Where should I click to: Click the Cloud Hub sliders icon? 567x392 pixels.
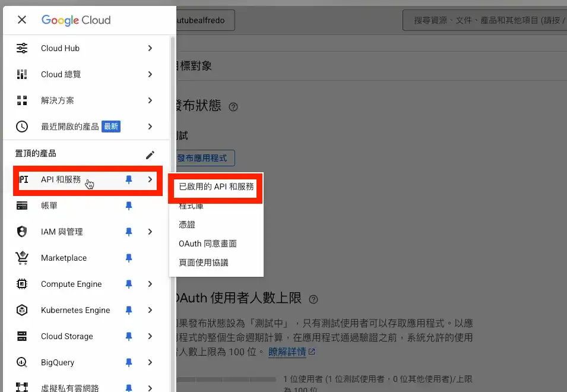(22, 48)
